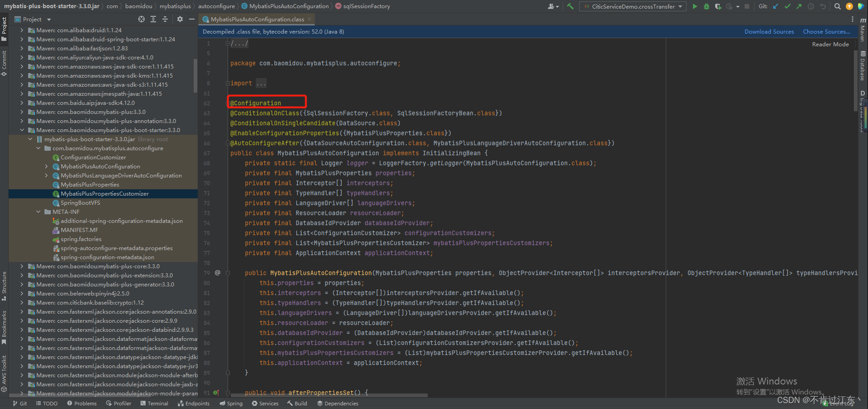Expand Maven com.alibaba:druid:1.1.24 node

(22, 30)
